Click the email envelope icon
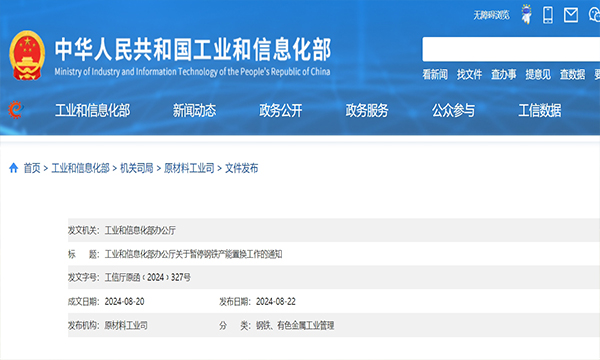Screen dimensions: 600x360 pos(571,15)
